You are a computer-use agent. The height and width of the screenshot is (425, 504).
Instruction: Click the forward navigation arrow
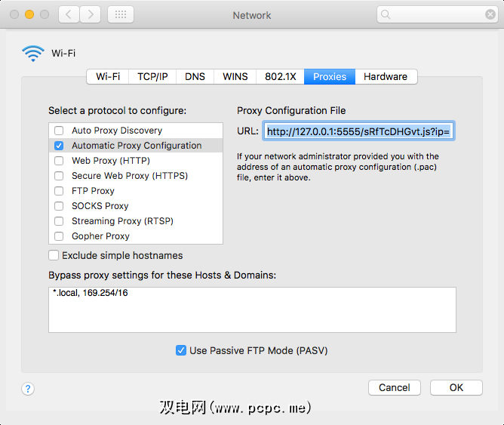tap(90, 14)
